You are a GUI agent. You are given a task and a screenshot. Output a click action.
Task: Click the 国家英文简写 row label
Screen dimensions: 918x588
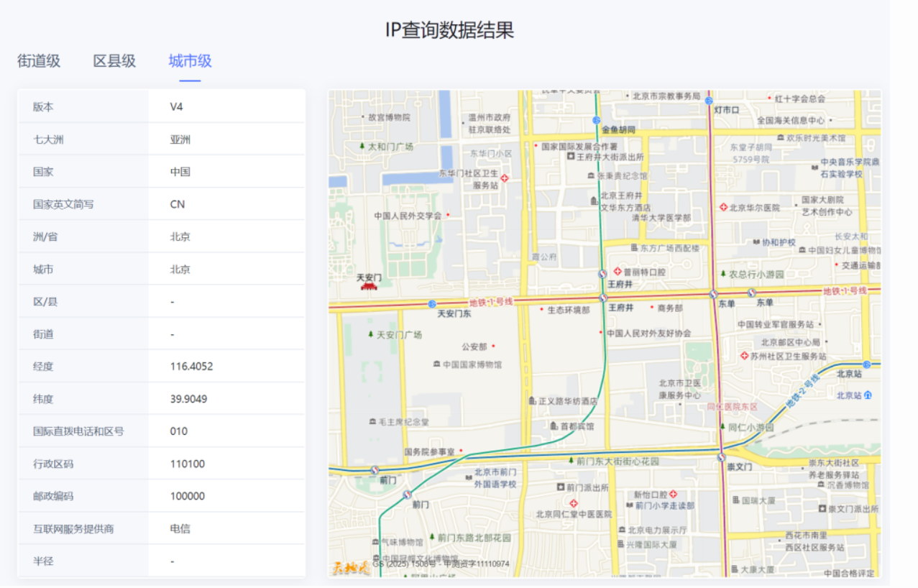(63, 204)
